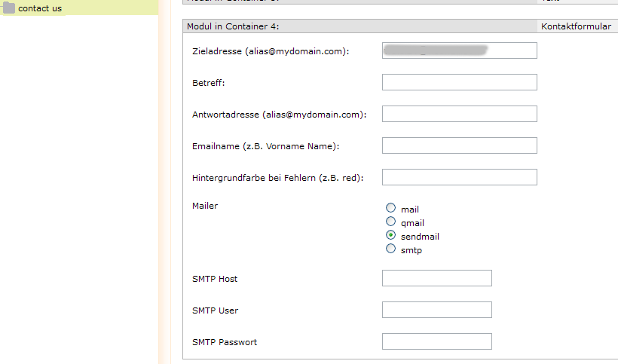
Task: Select the qmail mailer option
Action: click(x=390, y=222)
